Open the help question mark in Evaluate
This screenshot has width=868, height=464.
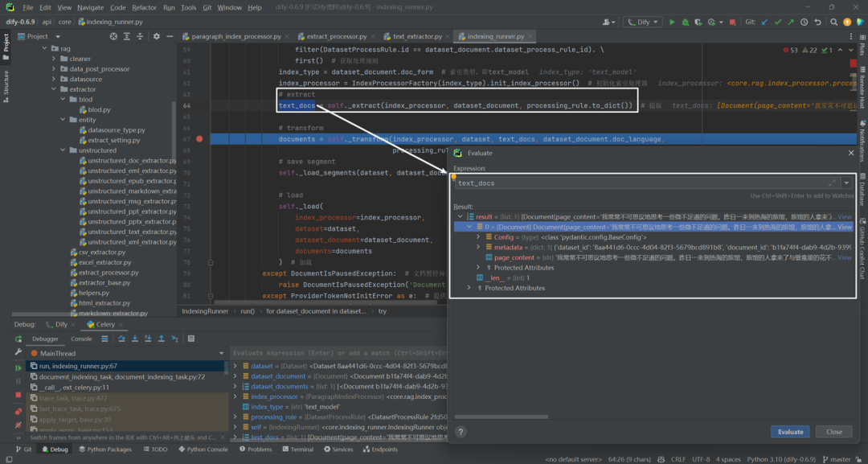(461, 432)
